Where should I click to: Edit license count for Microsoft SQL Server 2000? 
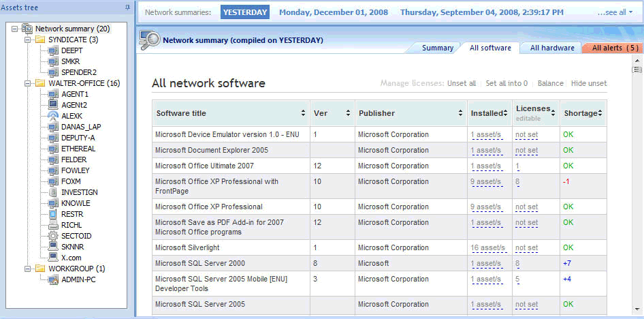pos(517,264)
